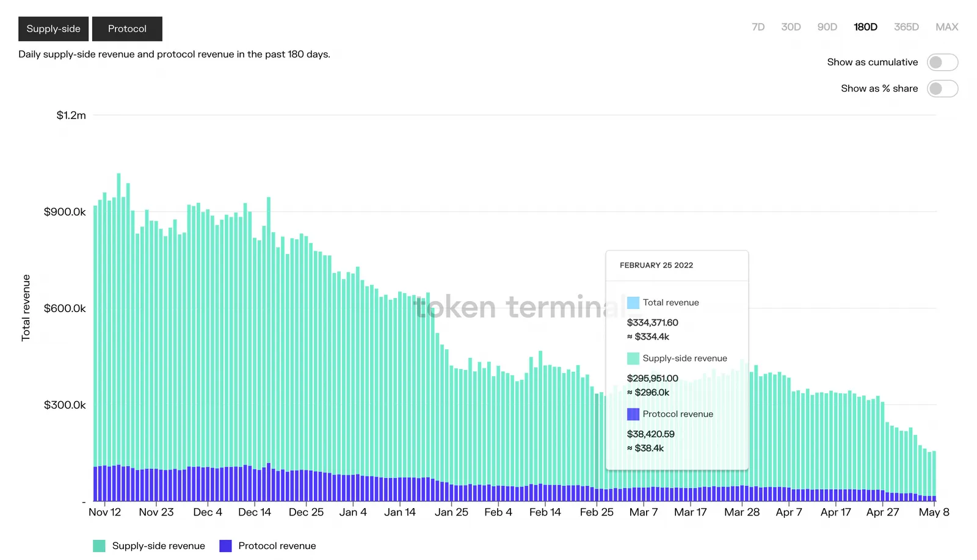This screenshot has height=560, width=977.
Task: Click the Feb 25 x-axis label
Action: [597, 512]
